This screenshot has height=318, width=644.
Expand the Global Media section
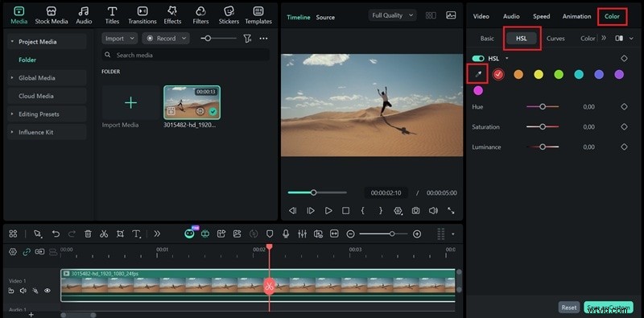tap(12, 77)
